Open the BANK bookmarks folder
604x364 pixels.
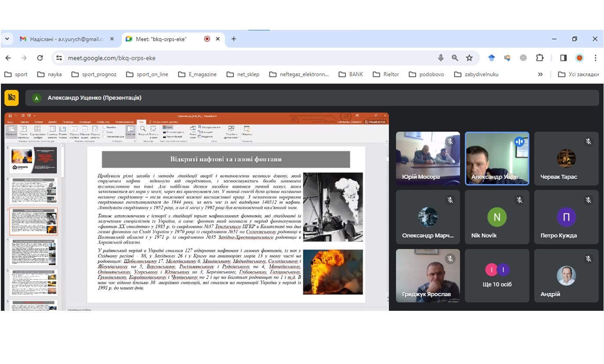click(x=351, y=74)
